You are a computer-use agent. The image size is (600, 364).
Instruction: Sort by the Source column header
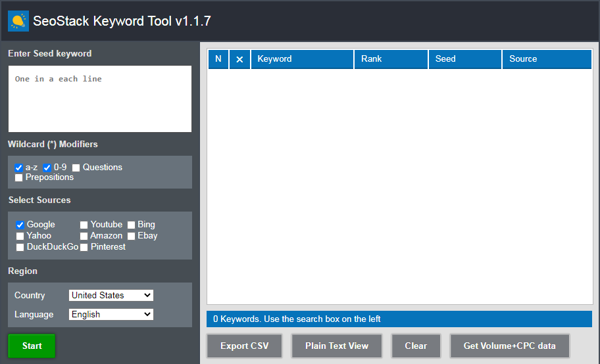547,59
